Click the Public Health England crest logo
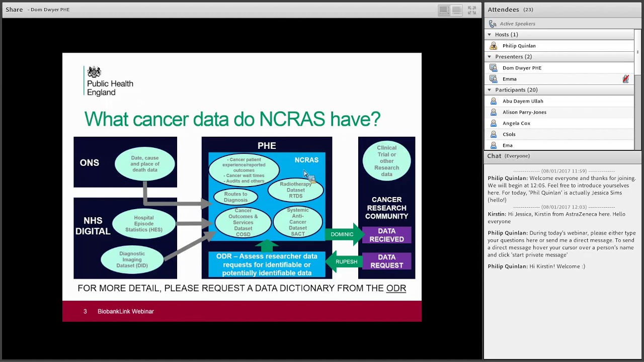The image size is (644, 362). click(x=94, y=72)
